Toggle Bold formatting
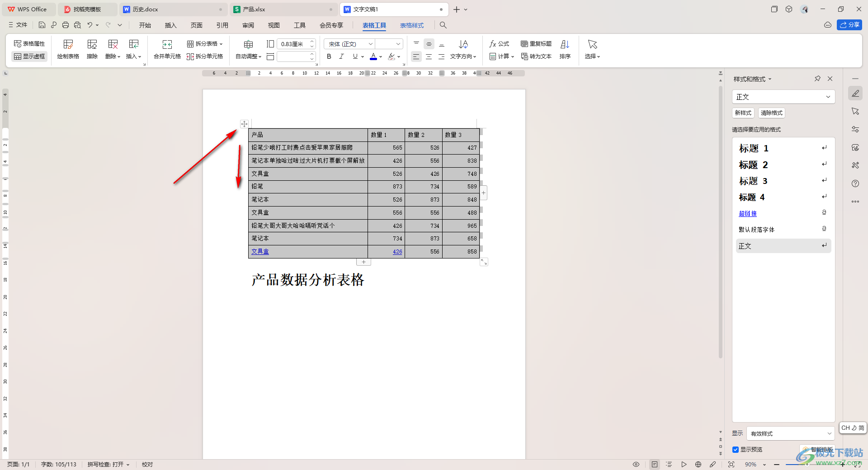This screenshot has width=868, height=470. (329, 56)
